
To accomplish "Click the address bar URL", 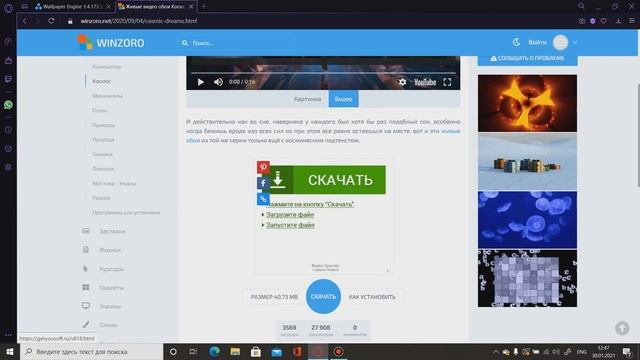I will pos(139,21).
